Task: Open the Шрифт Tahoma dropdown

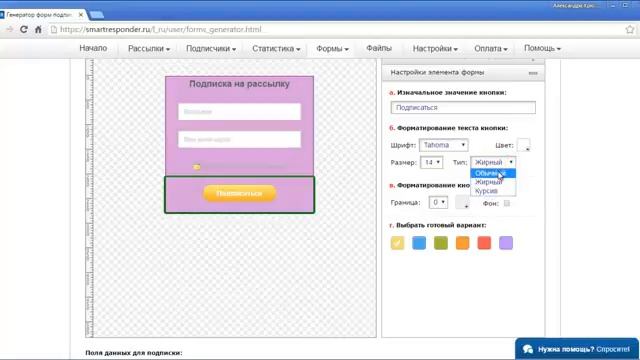Action: (444, 145)
